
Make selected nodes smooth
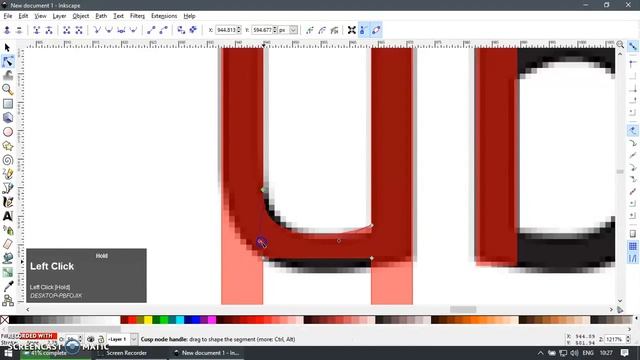click(x=109, y=30)
